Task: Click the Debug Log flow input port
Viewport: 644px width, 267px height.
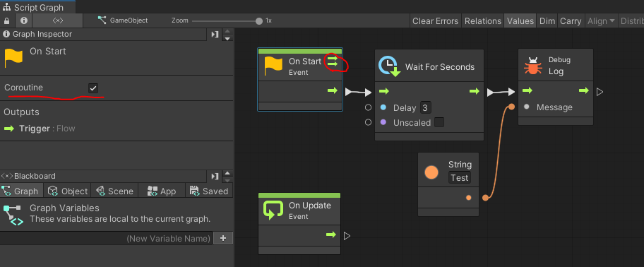Action: point(527,90)
